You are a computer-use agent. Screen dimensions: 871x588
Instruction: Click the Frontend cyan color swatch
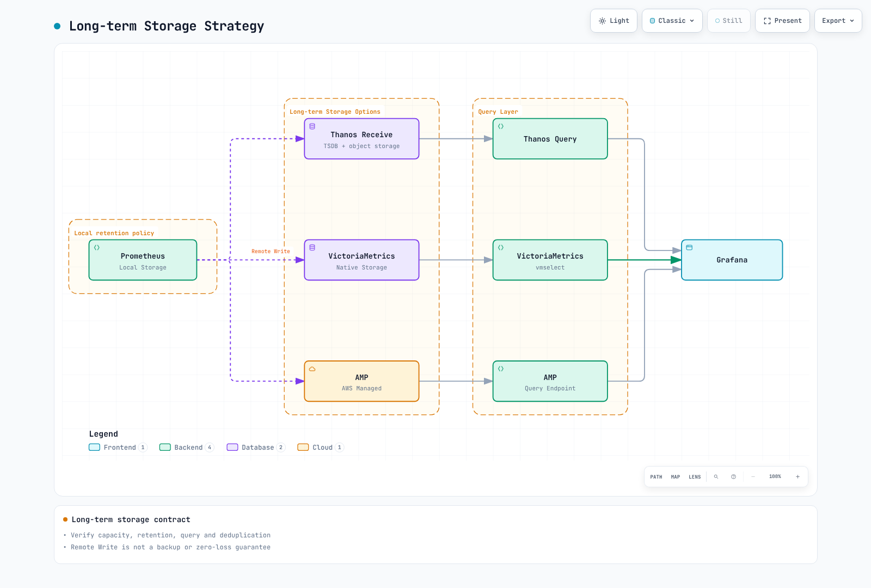coord(95,448)
